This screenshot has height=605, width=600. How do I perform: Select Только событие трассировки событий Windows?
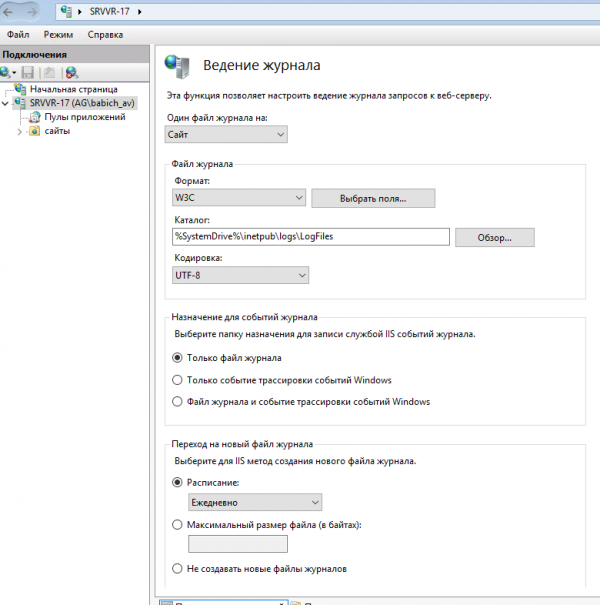[x=178, y=380]
